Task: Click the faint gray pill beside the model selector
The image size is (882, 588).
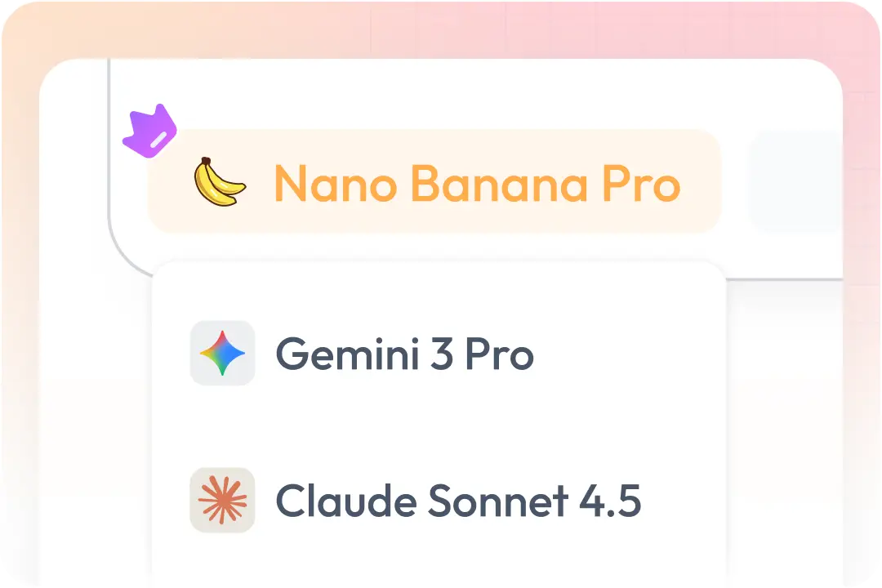Action: click(795, 181)
